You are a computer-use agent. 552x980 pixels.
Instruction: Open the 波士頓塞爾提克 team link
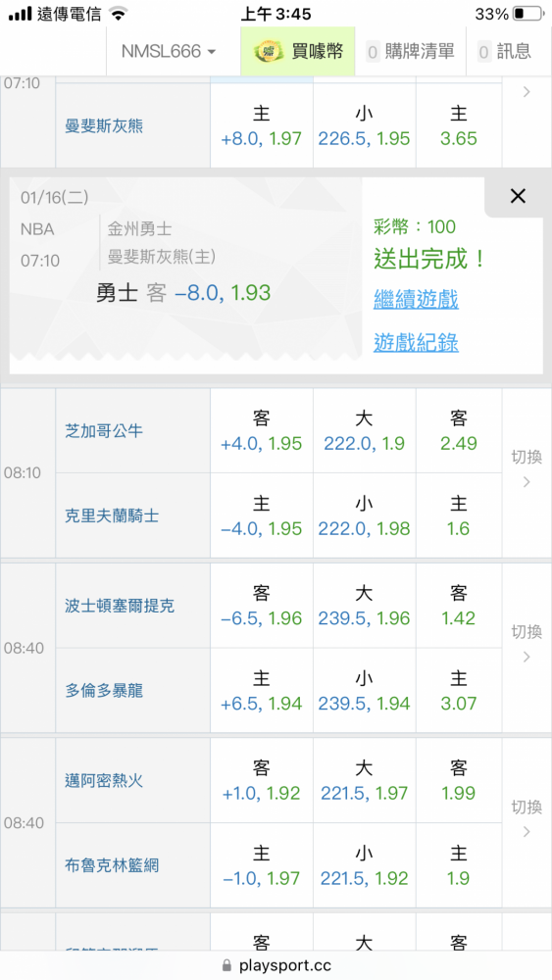[120, 606]
